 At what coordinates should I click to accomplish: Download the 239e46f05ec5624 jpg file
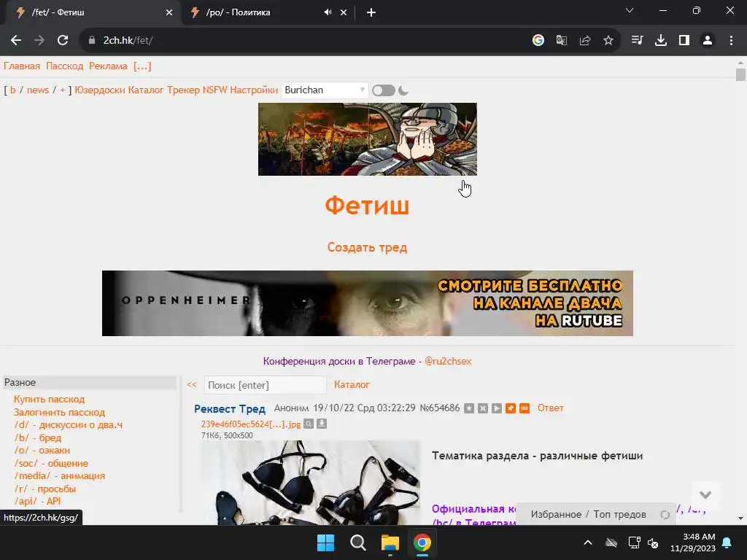click(322, 424)
